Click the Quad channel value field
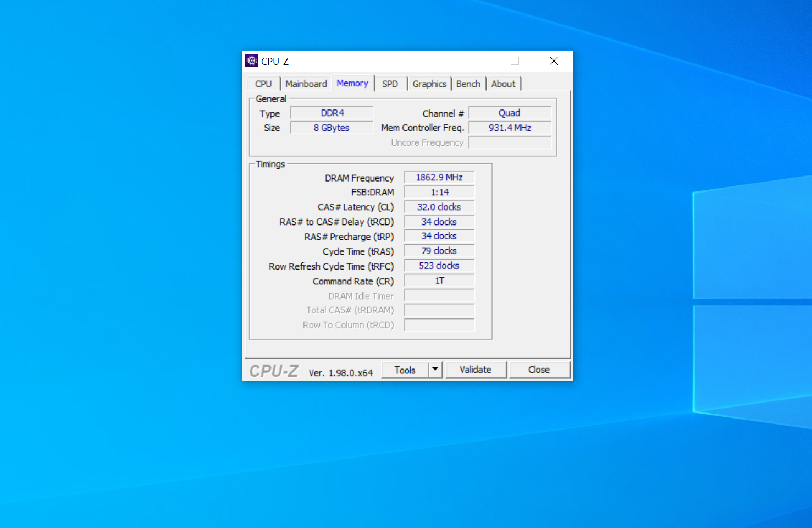The height and width of the screenshot is (528, 812). (510, 113)
